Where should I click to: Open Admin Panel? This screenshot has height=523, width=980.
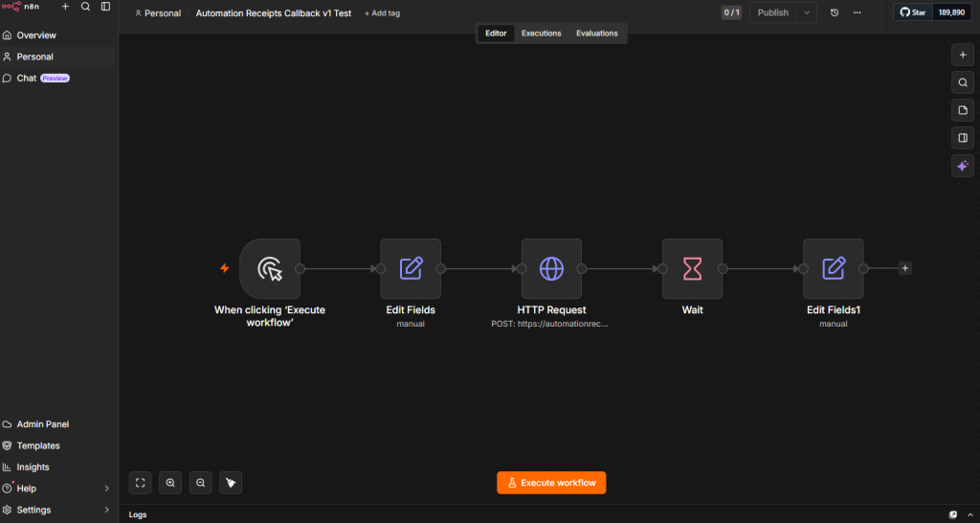[57, 424]
